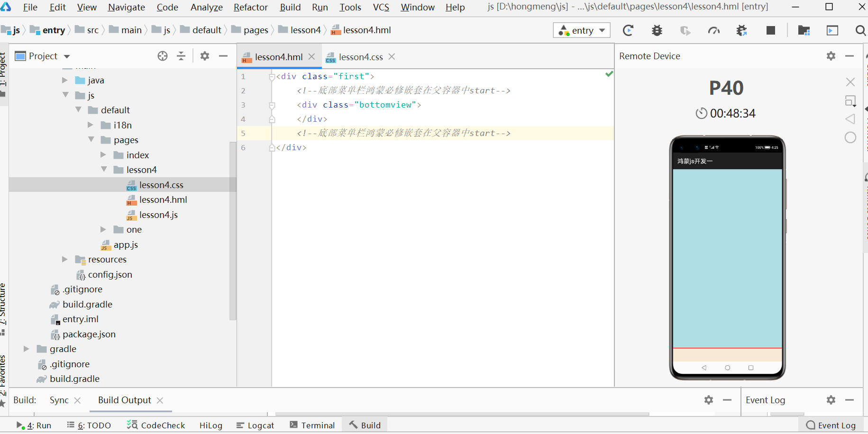
Task: Open the Run tool window button
Action: tap(34, 425)
